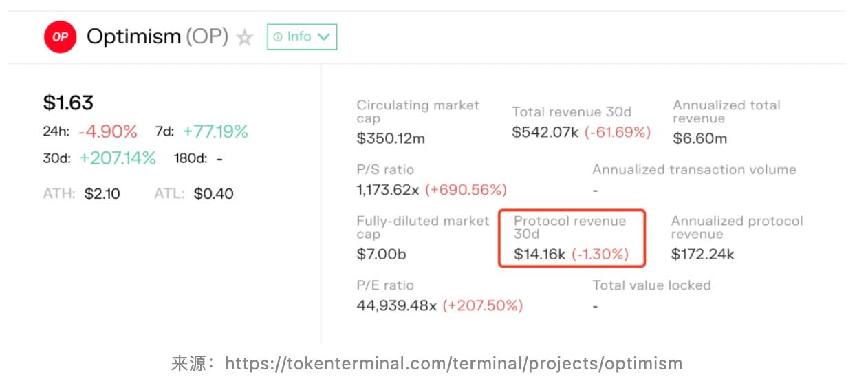The image size is (868, 388).
Task: Click the $1.63 current price
Action: (68, 103)
